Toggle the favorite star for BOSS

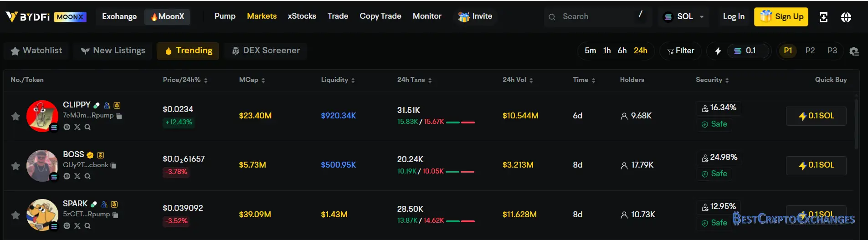15,166
